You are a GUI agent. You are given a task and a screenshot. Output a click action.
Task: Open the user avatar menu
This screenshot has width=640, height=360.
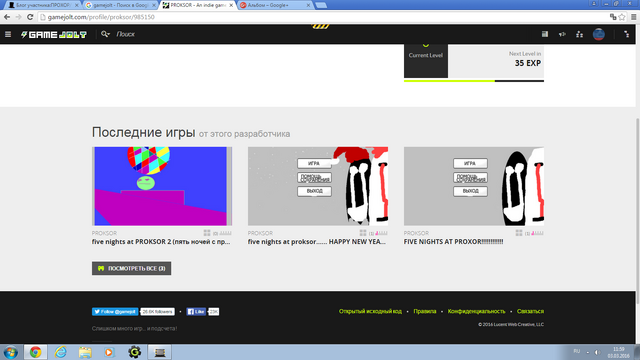coord(598,34)
